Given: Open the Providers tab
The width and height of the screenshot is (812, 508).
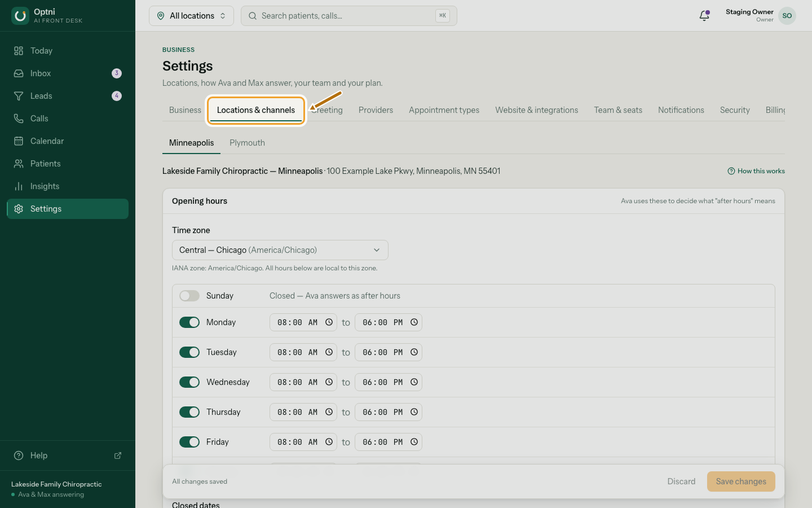Looking at the screenshot, I should 376,110.
